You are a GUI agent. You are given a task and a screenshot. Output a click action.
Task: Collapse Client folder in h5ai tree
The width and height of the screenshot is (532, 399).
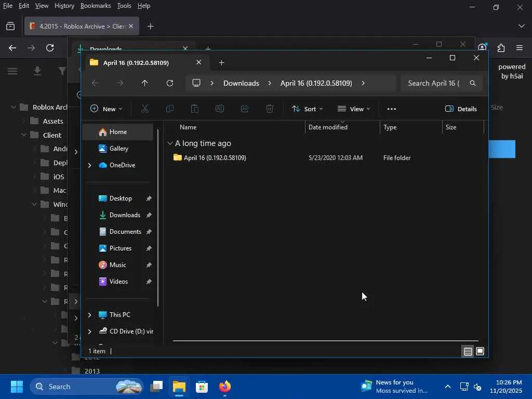(24, 135)
